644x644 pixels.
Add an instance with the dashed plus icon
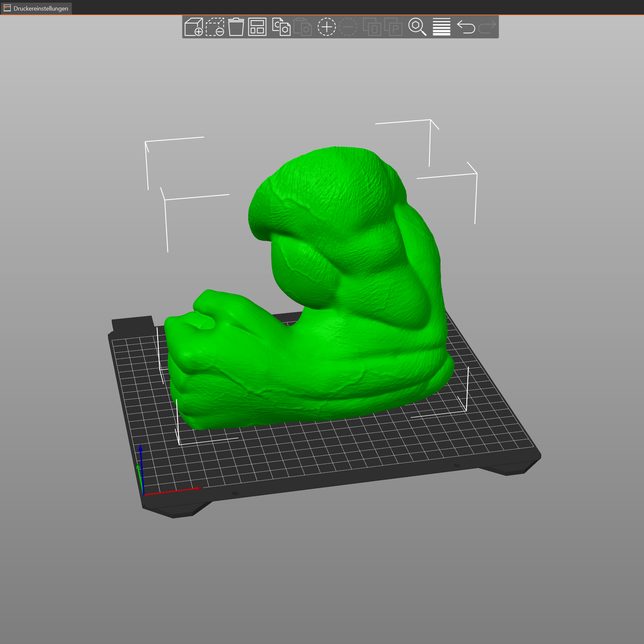point(327,27)
